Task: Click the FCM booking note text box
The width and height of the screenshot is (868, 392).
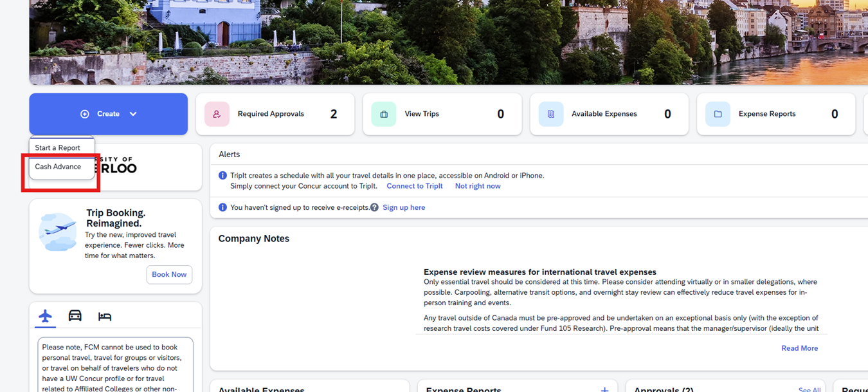Action: click(115, 365)
